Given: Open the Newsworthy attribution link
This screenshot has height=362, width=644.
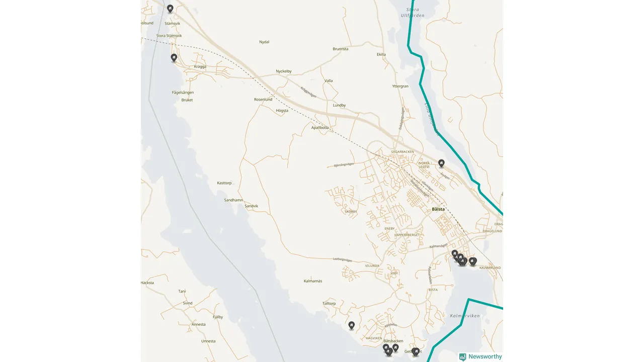Looking at the screenshot, I should (480, 356).
